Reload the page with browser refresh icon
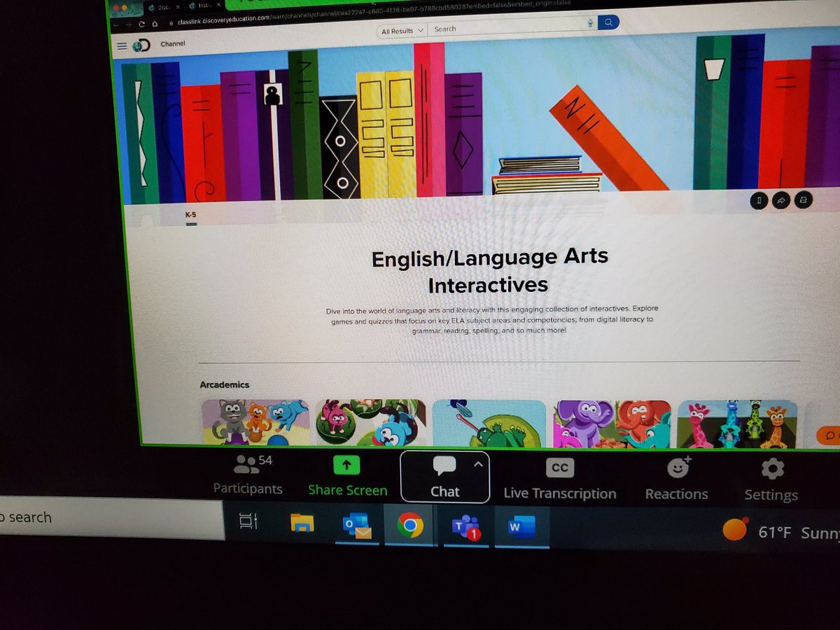The image size is (840, 630). tap(142, 23)
